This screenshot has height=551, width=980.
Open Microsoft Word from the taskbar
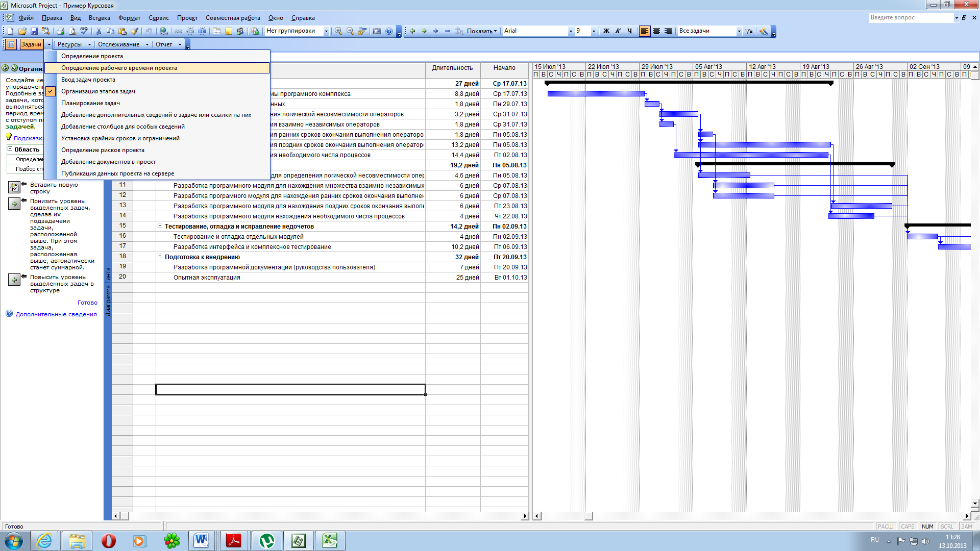201,540
